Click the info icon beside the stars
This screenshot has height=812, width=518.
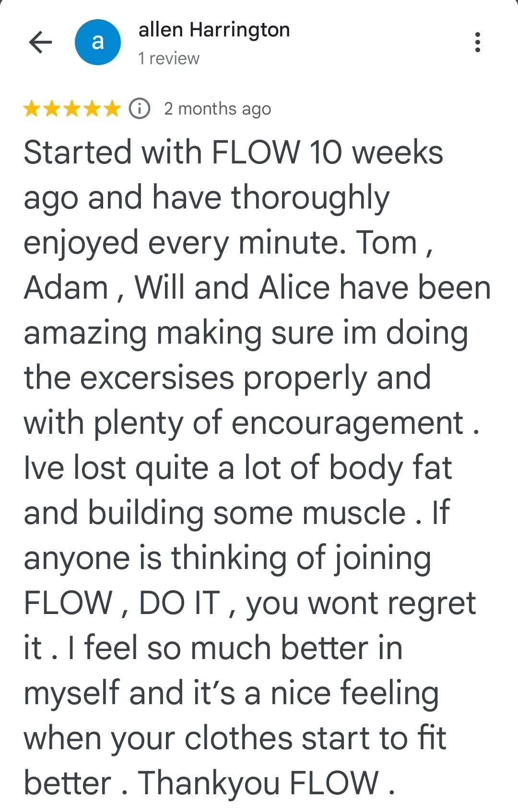pyautogui.click(x=140, y=109)
